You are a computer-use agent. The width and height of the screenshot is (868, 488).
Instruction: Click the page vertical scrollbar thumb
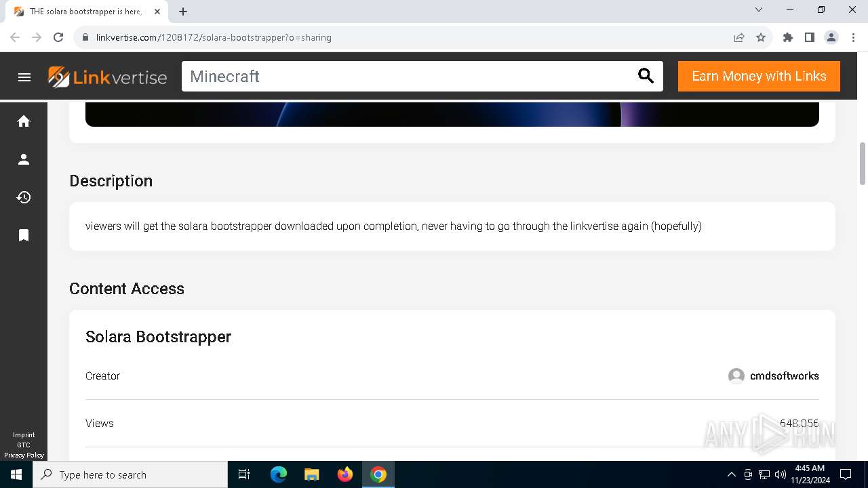(863, 163)
